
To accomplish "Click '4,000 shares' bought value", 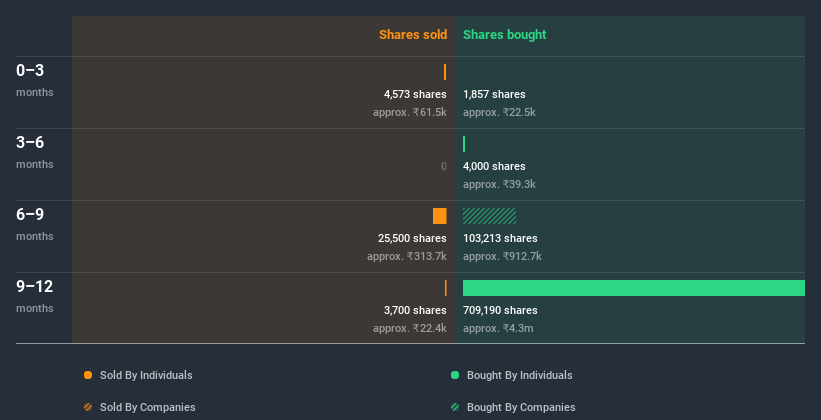I will pyautogui.click(x=494, y=167).
